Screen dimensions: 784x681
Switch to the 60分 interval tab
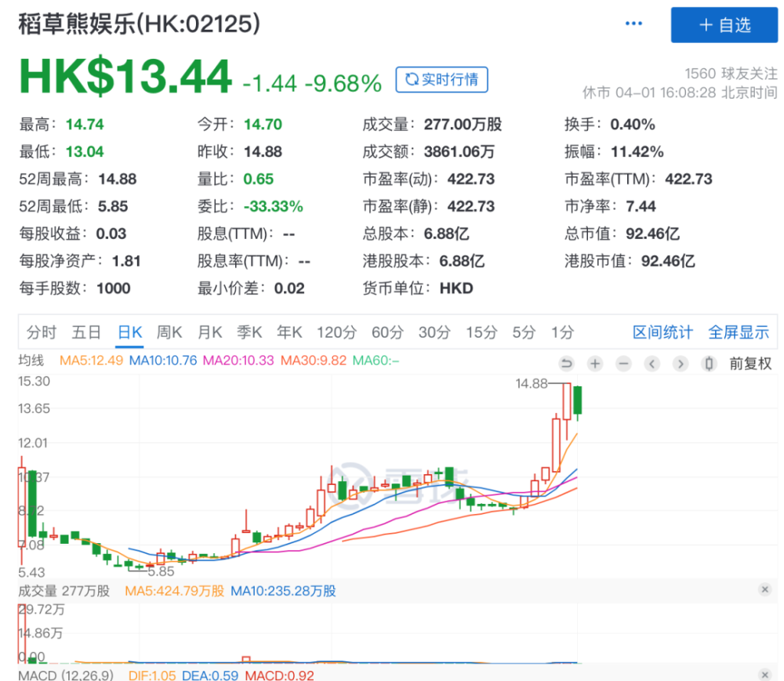(x=387, y=332)
